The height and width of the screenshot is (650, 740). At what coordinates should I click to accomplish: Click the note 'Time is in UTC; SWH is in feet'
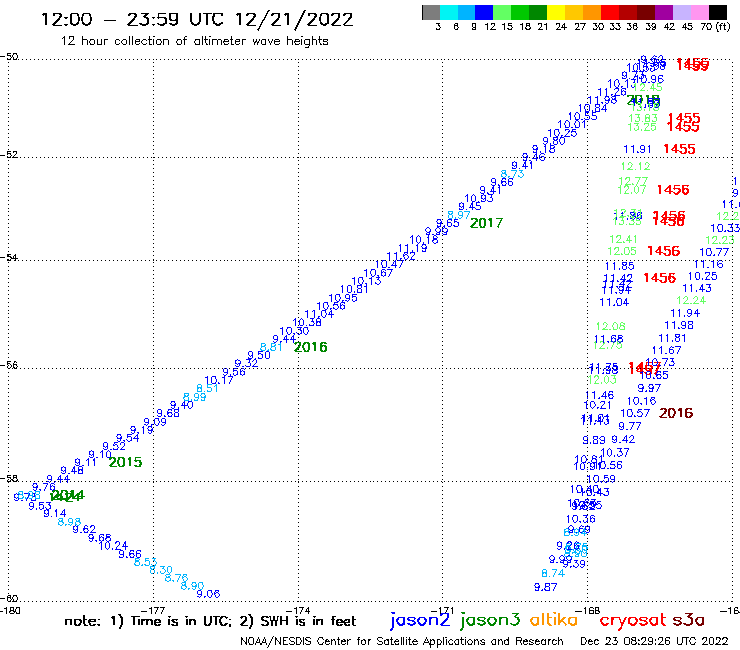coord(210,621)
